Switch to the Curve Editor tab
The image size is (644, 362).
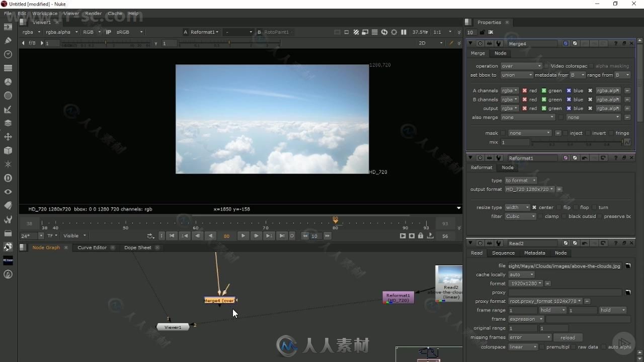coord(92,247)
